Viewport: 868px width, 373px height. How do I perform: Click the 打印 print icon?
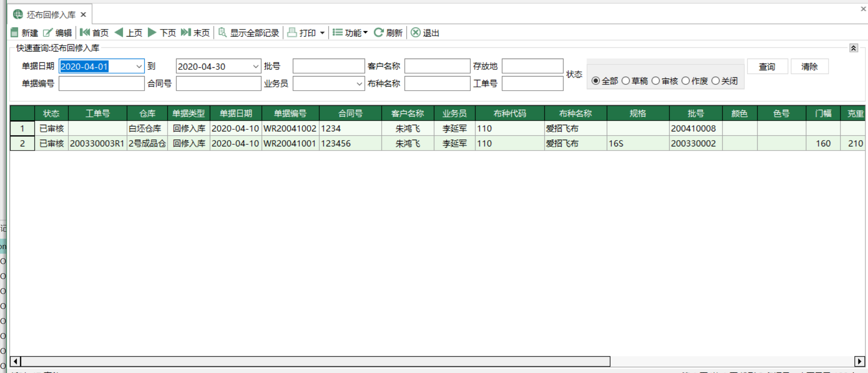(x=292, y=32)
